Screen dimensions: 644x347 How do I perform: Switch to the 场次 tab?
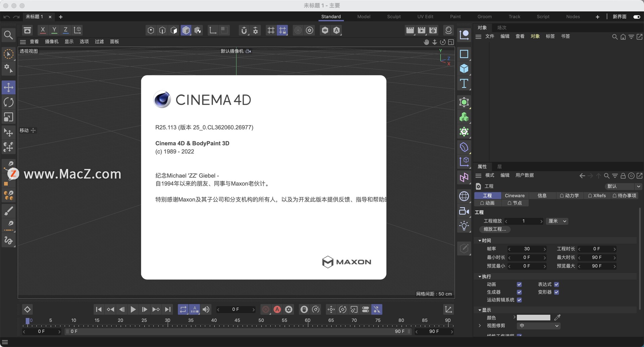coord(502,27)
